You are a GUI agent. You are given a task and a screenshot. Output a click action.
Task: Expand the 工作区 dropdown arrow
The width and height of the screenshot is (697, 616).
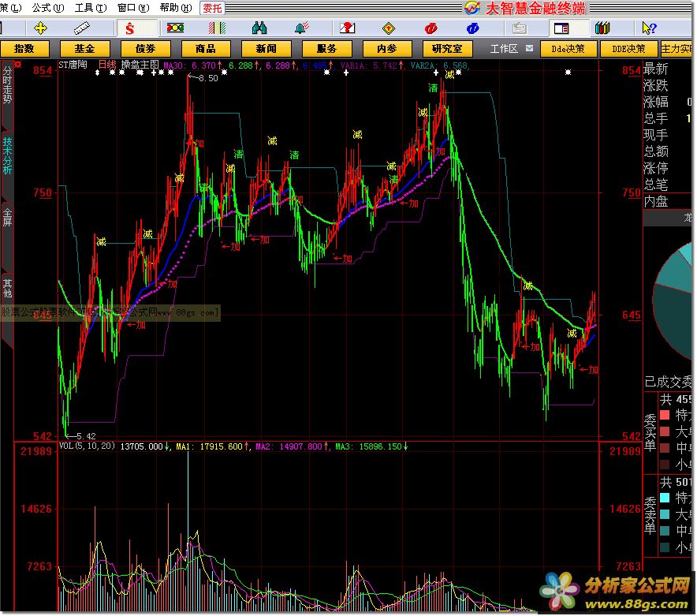[x=529, y=48]
